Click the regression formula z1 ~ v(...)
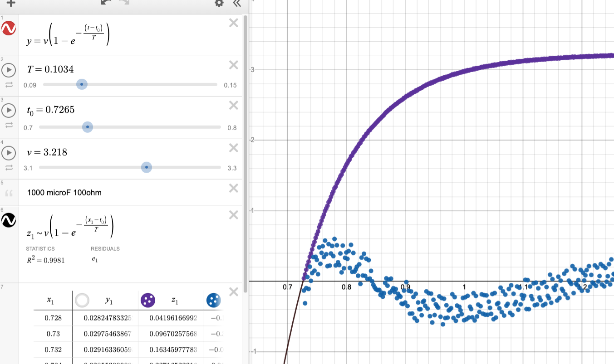This screenshot has height=364, width=614. (70, 227)
